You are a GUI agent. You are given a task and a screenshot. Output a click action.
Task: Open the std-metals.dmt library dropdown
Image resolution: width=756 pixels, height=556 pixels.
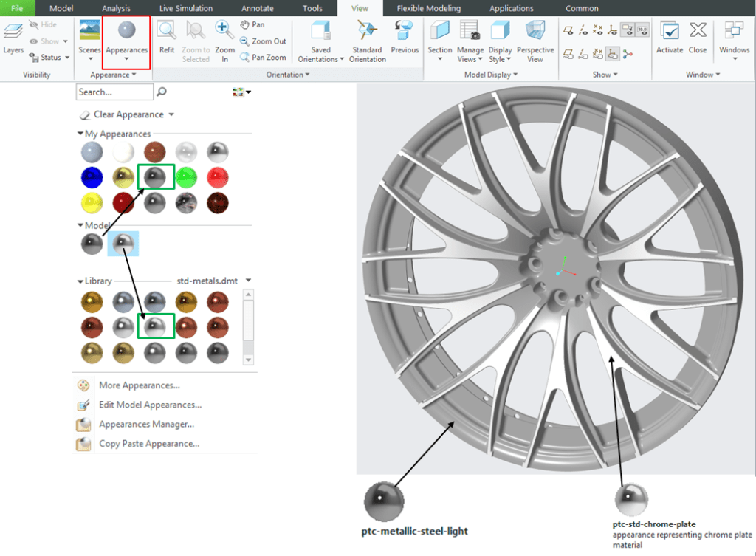[248, 281]
